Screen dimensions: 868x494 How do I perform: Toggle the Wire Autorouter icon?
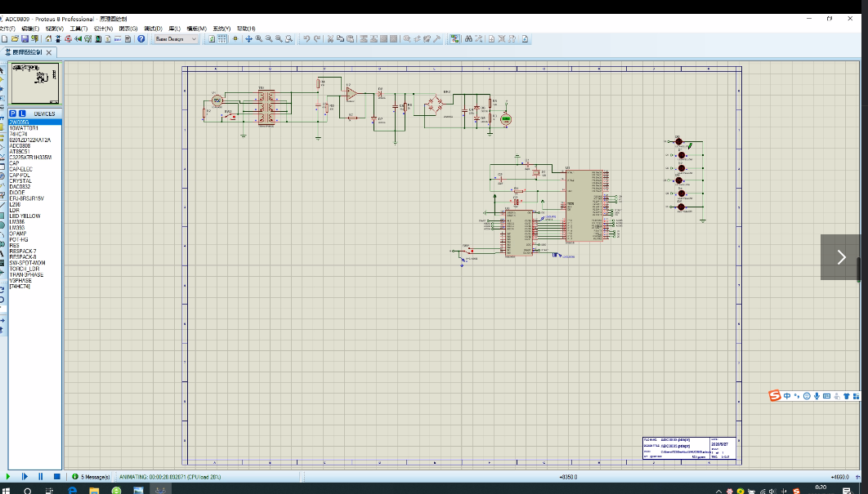click(x=454, y=38)
